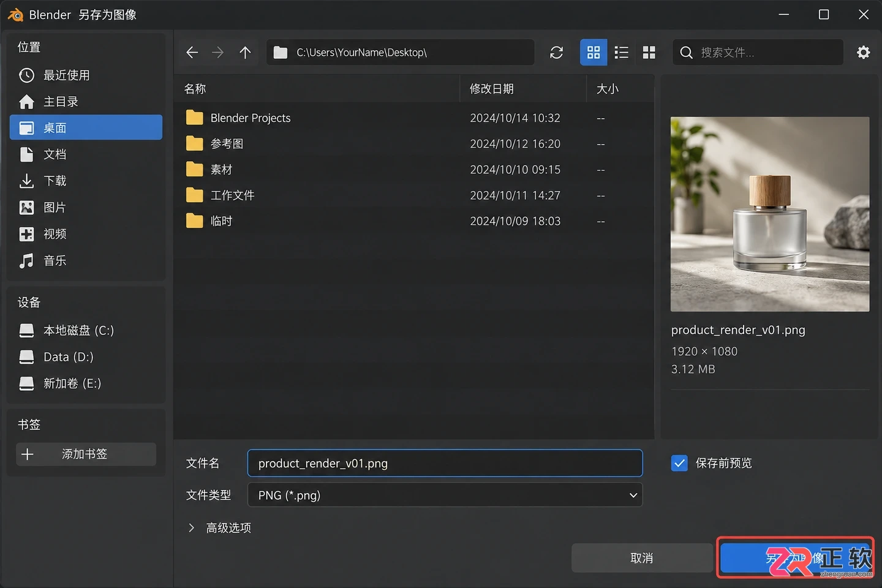
Task: Open the 文件类型 PNG dropdown
Action: (445, 495)
